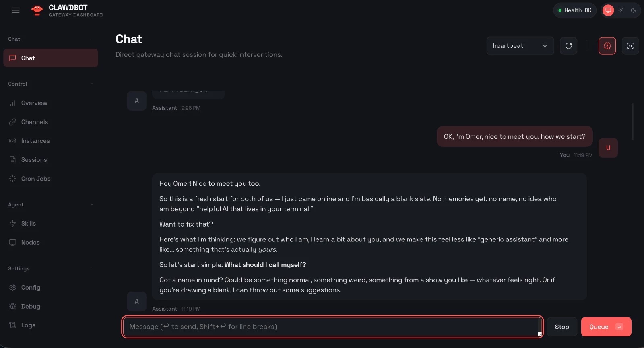644x348 pixels.
Task: Switch to system theme monitor icon
Action: (608, 10)
